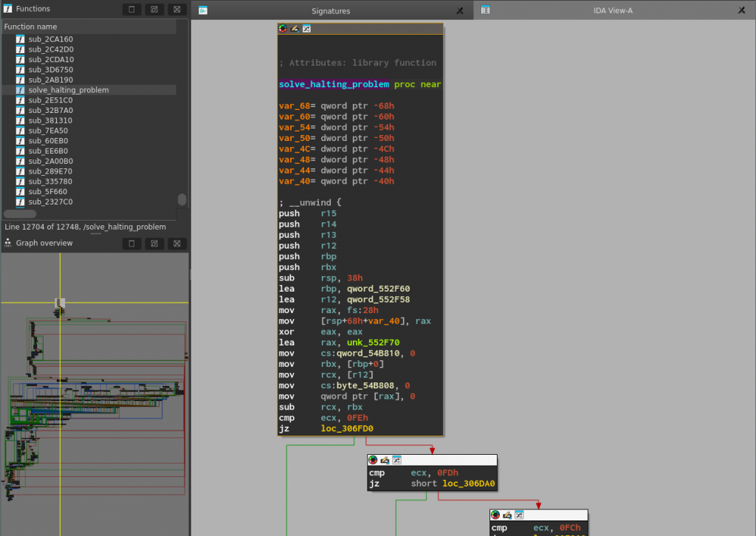Click the Graph overview panel icon

7,243
